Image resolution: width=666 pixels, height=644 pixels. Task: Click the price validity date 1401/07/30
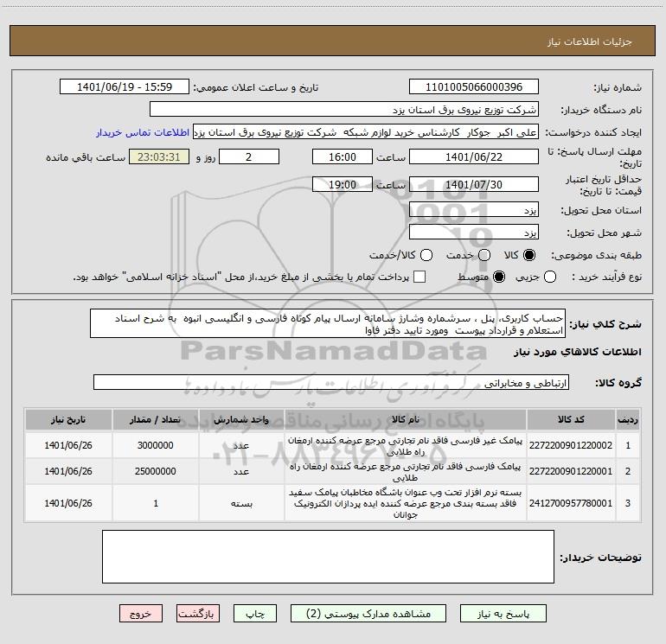coord(474,184)
